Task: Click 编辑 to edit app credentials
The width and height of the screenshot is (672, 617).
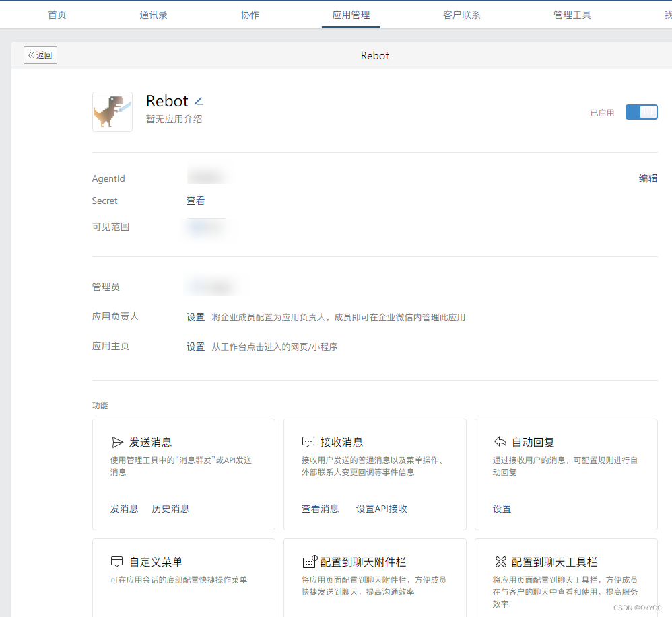Action: point(648,178)
